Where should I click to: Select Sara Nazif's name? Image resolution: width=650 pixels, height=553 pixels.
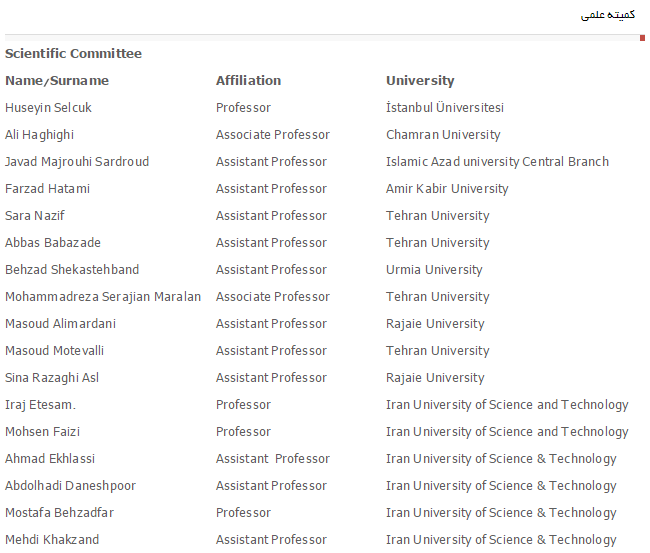point(35,216)
